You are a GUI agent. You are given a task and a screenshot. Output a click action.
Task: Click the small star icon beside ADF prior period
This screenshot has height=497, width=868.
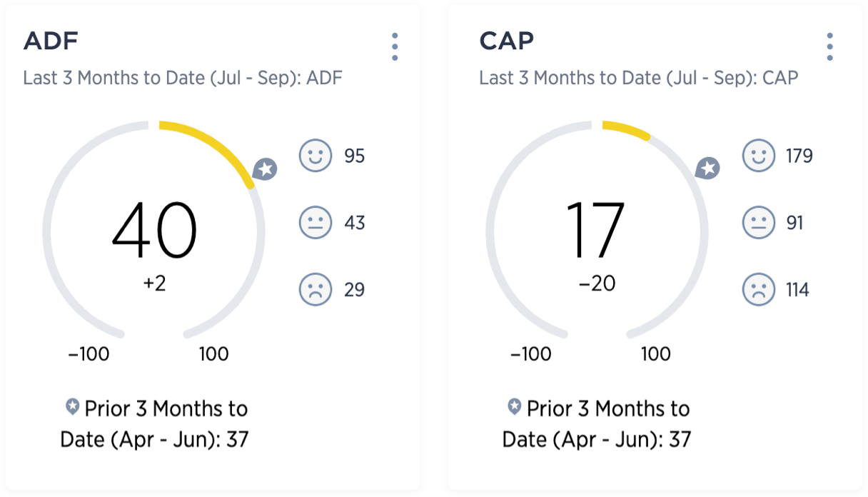coord(72,407)
